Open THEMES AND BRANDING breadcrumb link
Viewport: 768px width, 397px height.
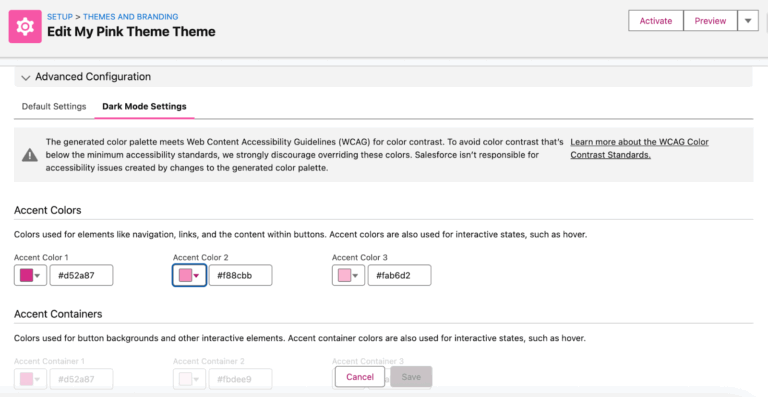pyautogui.click(x=131, y=17)
